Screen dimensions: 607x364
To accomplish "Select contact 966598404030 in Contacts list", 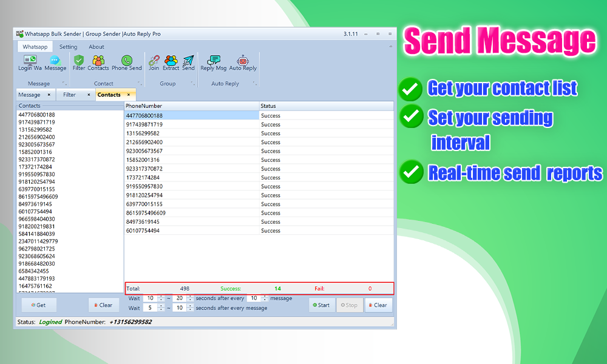I will tap(37, 219).
